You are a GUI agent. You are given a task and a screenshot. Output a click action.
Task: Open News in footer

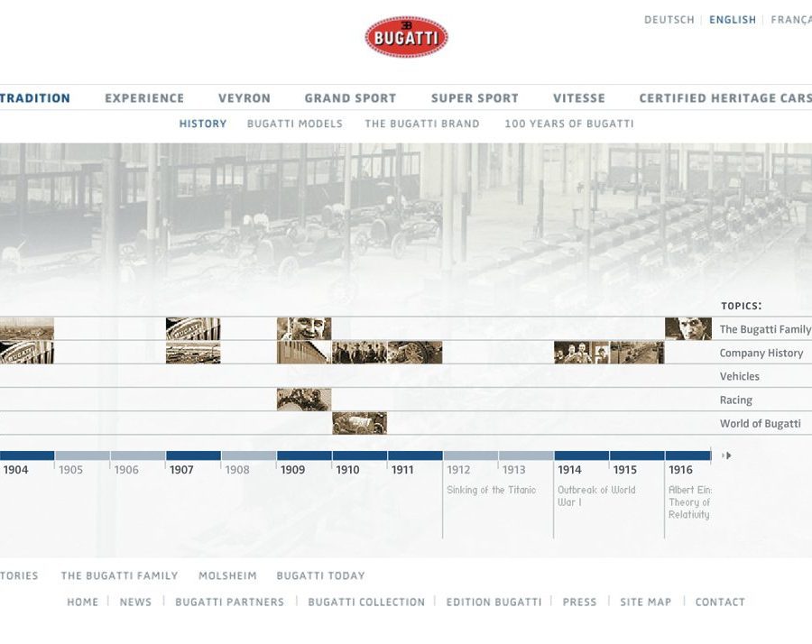135,603
